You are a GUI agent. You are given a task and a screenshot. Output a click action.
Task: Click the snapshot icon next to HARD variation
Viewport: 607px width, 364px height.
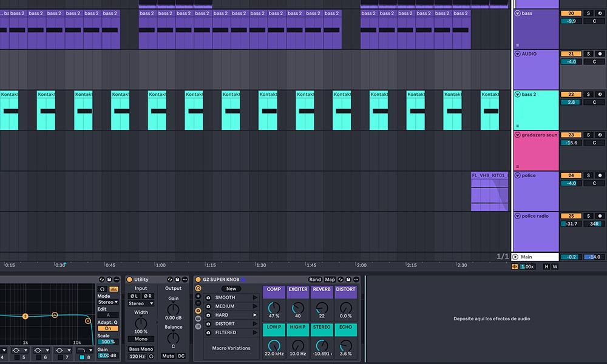[x=208, y=315]
